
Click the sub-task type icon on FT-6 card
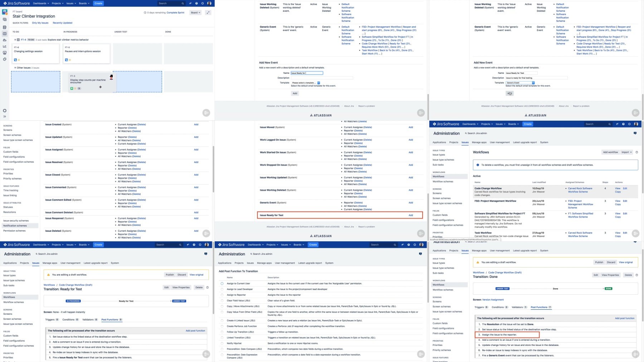(x=15, y=60)
